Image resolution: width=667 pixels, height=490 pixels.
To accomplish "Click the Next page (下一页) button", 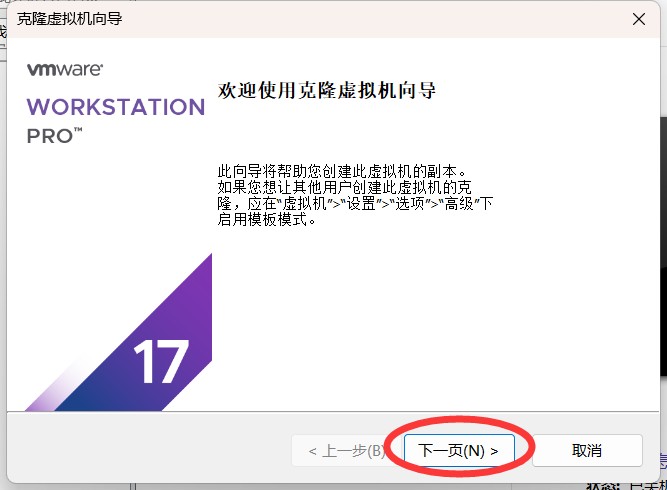I will (x=458, y=451).
